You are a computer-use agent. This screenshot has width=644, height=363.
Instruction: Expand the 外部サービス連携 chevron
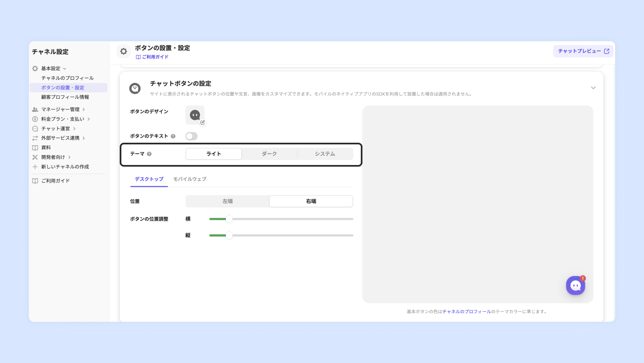(84, 138)
